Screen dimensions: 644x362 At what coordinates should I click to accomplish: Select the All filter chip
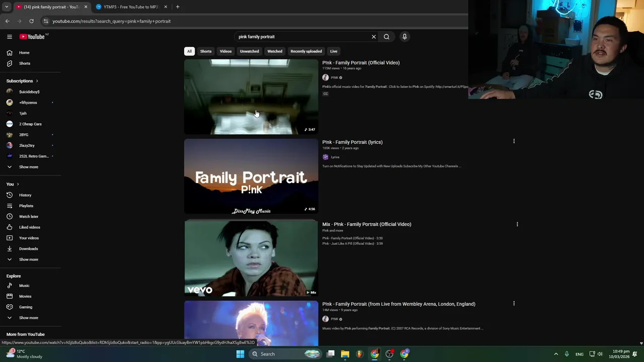click(x=189, y=51)
